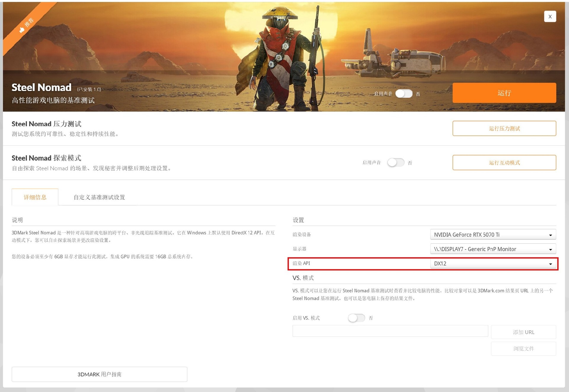
Task: Launch interactive mode with 运行互动模式
Action: pyautogui.click(x=504, y=162)
